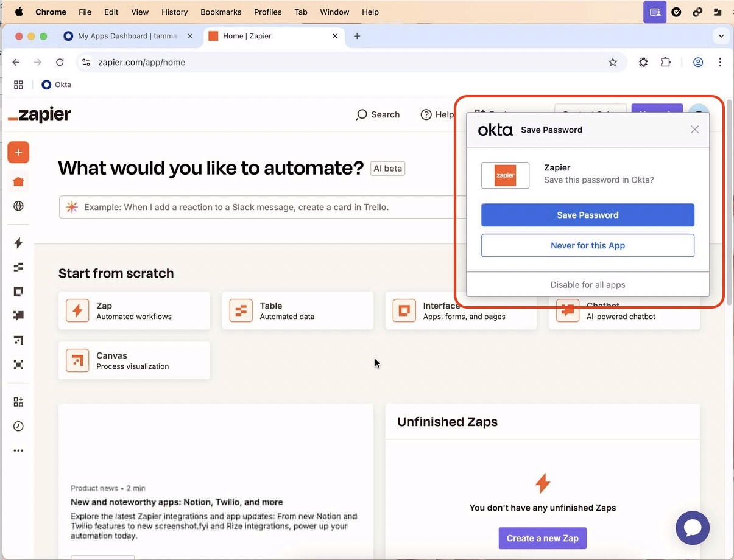Click Disable for all apps link

click(588, 284)
